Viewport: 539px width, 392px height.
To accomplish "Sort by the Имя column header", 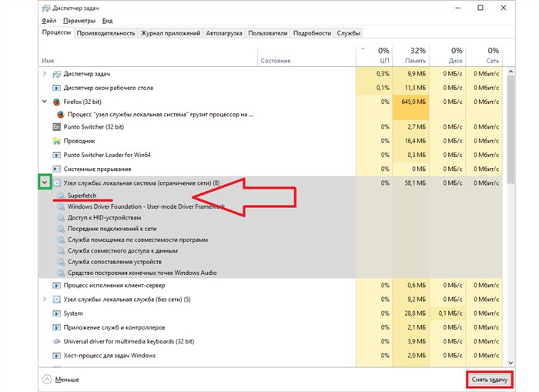I will [148, 55].
